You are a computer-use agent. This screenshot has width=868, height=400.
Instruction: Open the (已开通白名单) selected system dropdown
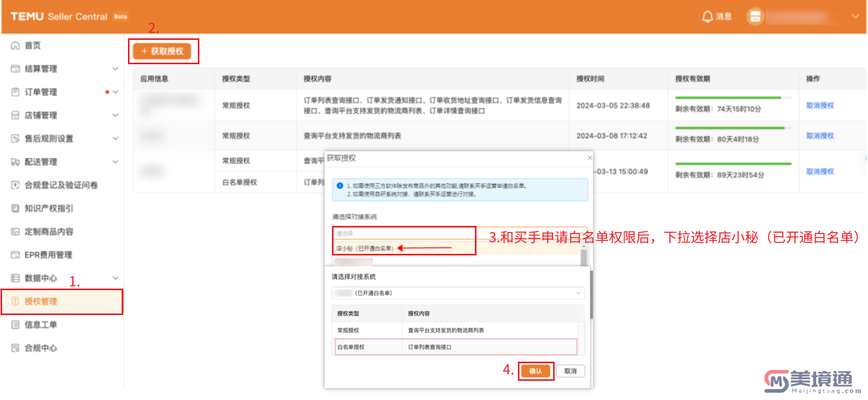point(458,293)
